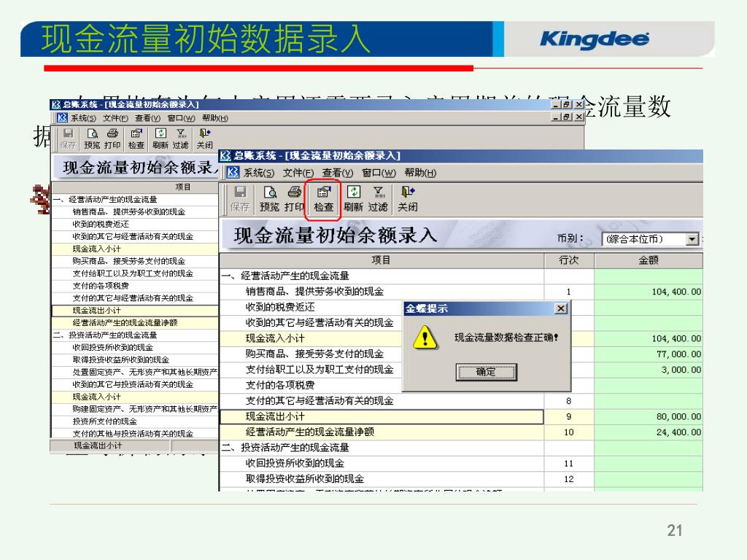Open 帮助(H) menu in front window
Screen dimensions: 747x560
(x=420, y=173)
